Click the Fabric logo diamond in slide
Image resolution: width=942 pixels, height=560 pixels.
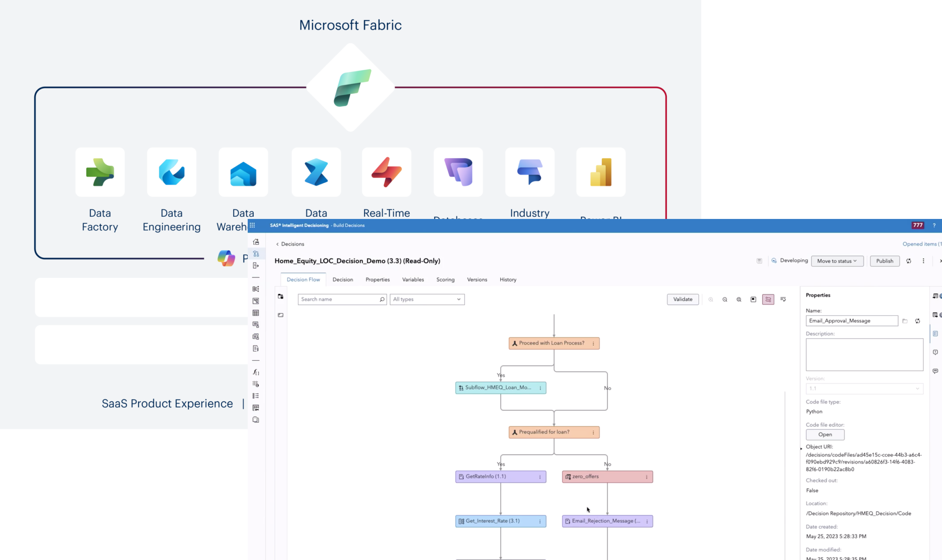pos(351,87)
